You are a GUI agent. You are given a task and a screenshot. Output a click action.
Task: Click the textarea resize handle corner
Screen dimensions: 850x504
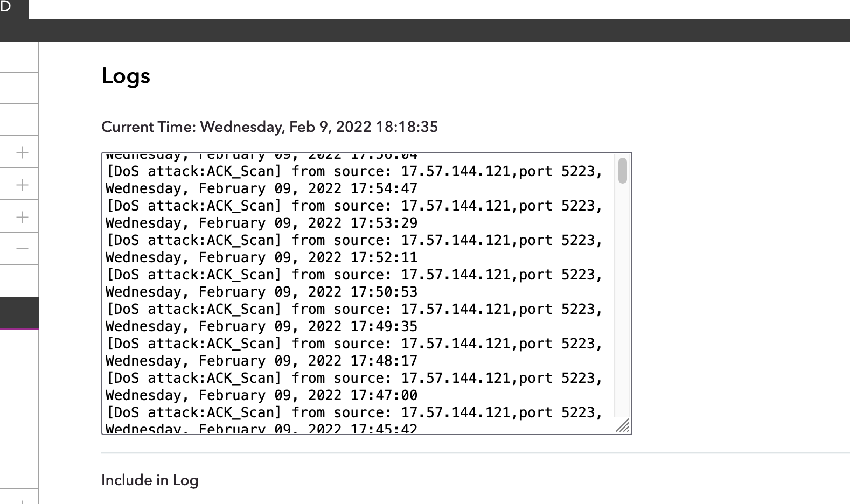[x=623, y=426]
